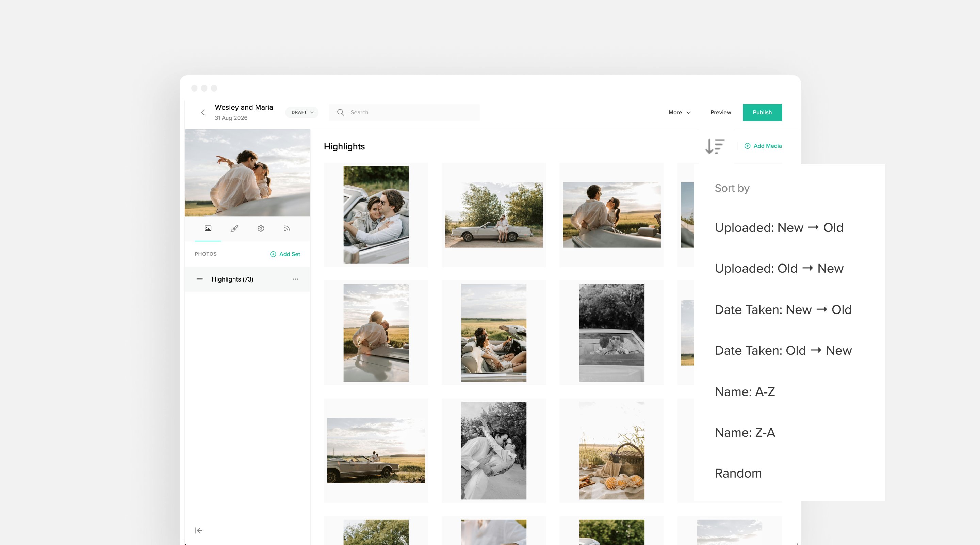Image resolution: width=980 pixels, height=545 pixels.
Task: Select the couple embracing in convertible photo
Action: tap(376, 215)
